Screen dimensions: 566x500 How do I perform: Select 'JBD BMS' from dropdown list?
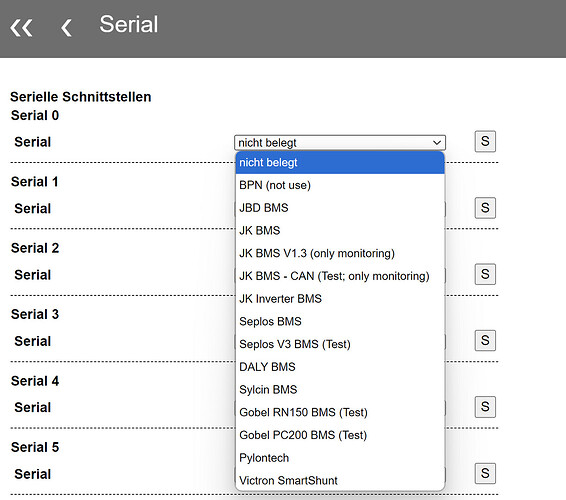point(340,208)
